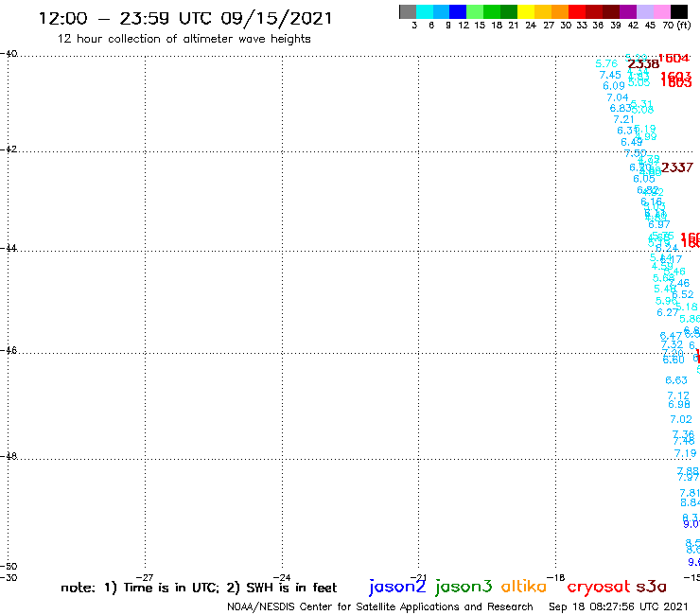The image size is (700, 615).
Task: Click the bright red legend swatch
Action: [577, 11]
